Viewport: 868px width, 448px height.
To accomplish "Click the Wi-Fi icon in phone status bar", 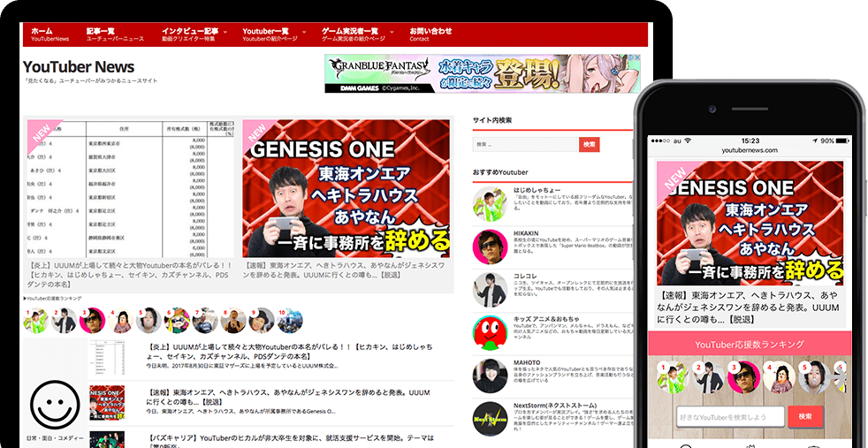I will point(687,141).
